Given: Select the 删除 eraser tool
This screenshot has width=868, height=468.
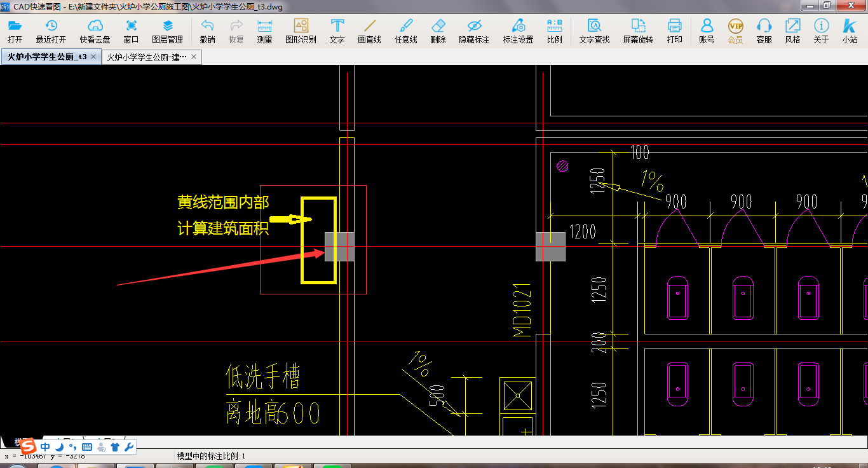Looking at the screenshot, I should pos(438,31).
